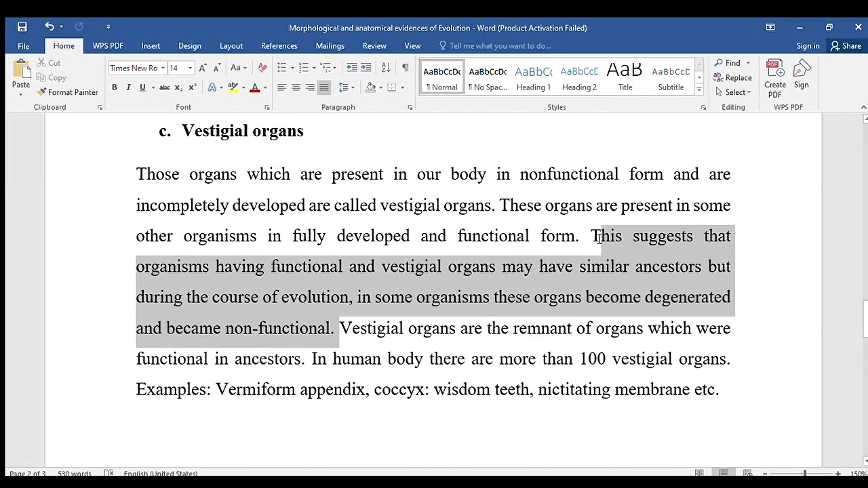Image resolution: width=868 pixels, height=488 pixels.
Task: Open the font size dropdown
Action: coord(190,68)
